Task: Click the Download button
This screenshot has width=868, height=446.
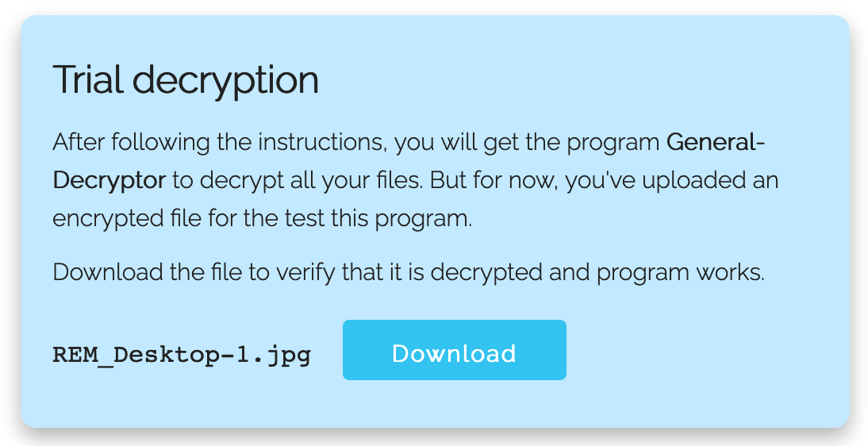Action: coord(454,351)
